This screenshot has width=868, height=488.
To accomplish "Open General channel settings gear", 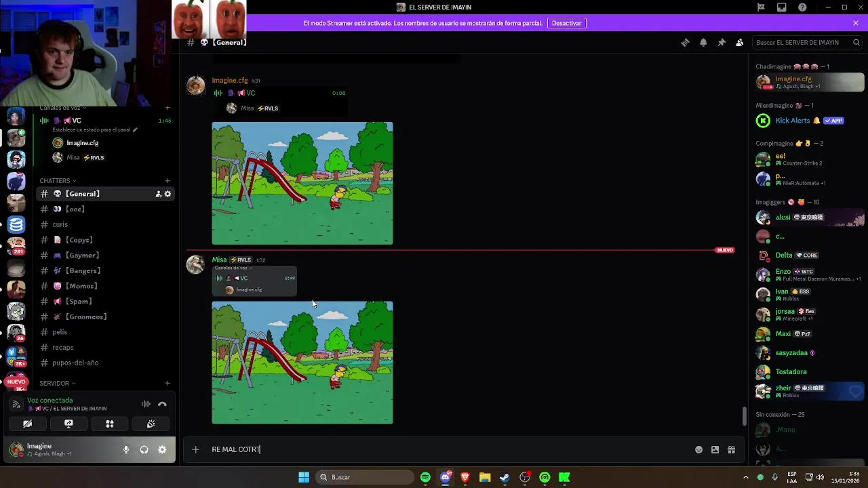I will coord(167,194).
